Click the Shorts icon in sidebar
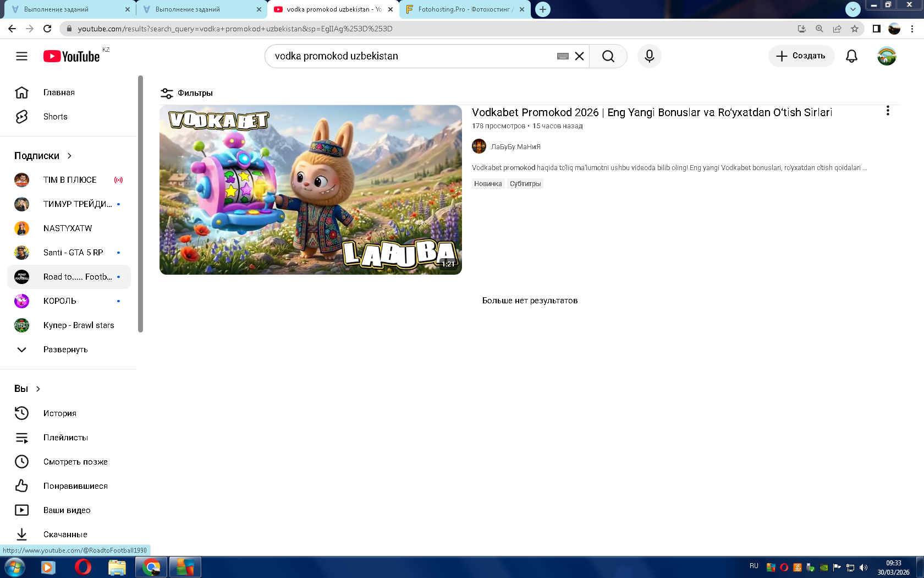This screenshot has width=924, height=578. pos(21,117)
